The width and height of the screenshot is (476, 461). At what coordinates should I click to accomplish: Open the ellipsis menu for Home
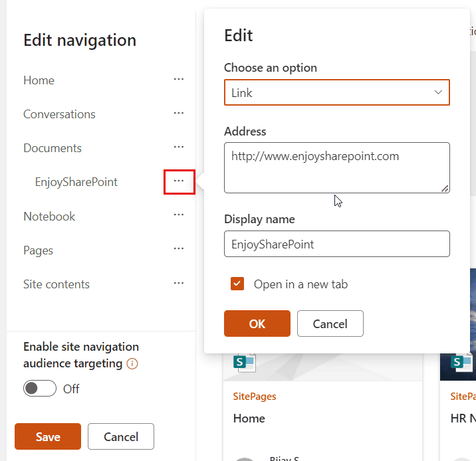coord(178,80)
